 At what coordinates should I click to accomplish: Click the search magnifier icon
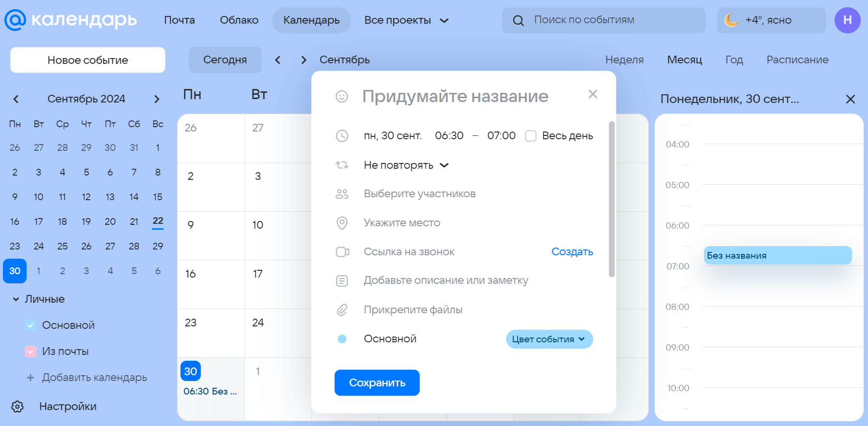(x=518, y=20)
